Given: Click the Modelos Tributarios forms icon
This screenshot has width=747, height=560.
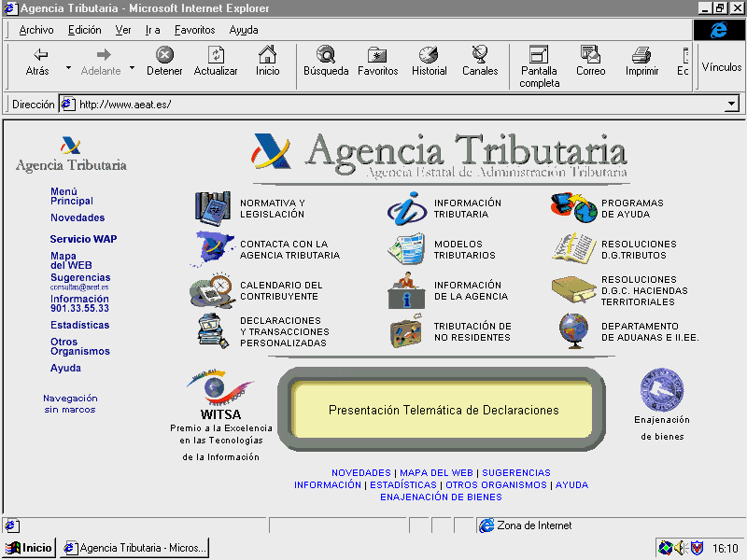Looking at the screenshot, I should pos(407,248).
